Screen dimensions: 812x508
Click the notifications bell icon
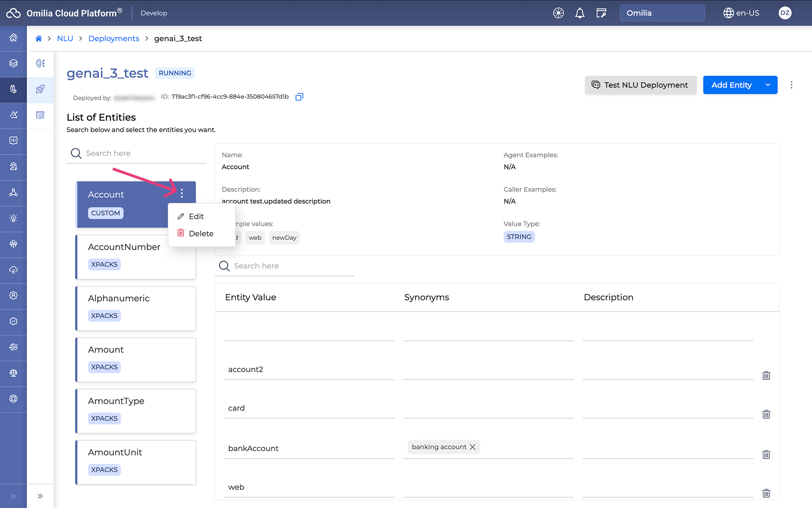tap(579, 13)
